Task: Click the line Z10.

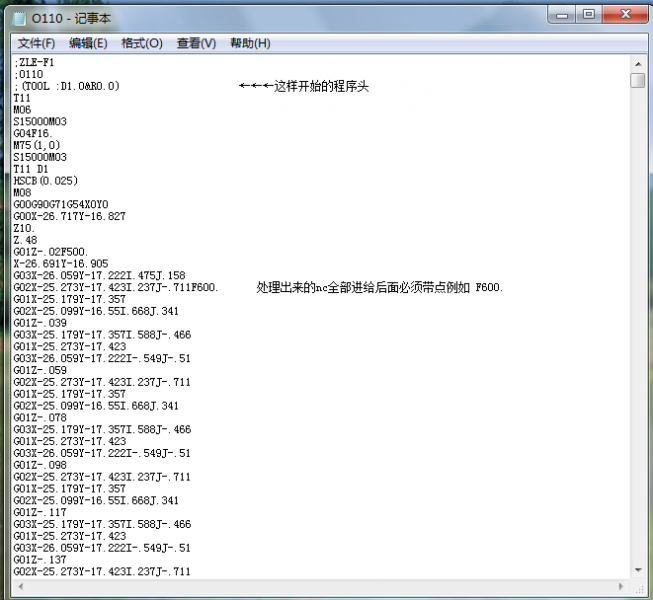Action: (24, 228)
